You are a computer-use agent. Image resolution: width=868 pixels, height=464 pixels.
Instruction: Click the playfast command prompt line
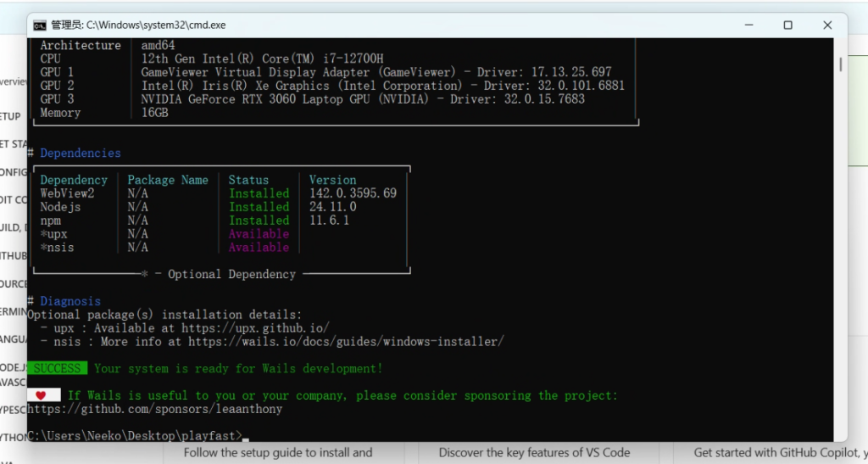tap(136, 435)
